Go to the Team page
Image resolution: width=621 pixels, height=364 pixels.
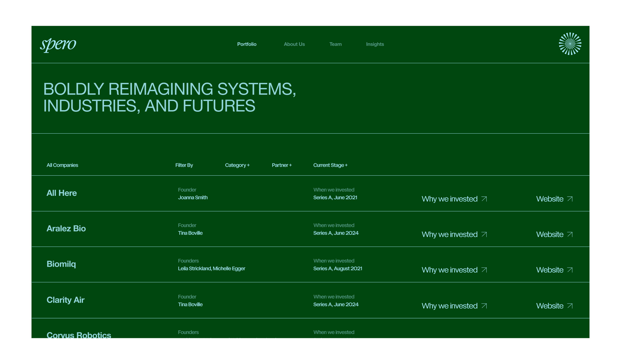pyautogui.click(x=335, y=44)
